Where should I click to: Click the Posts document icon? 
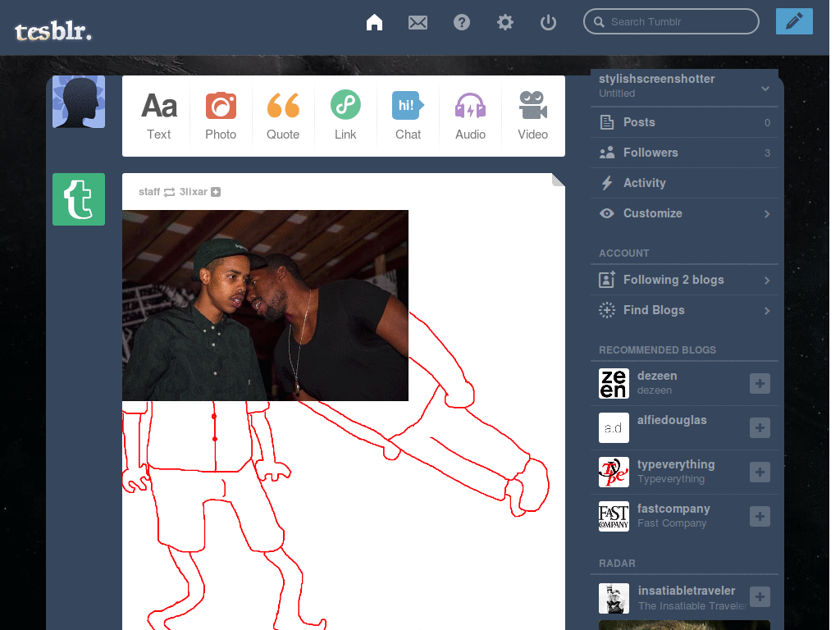(606, 122)
